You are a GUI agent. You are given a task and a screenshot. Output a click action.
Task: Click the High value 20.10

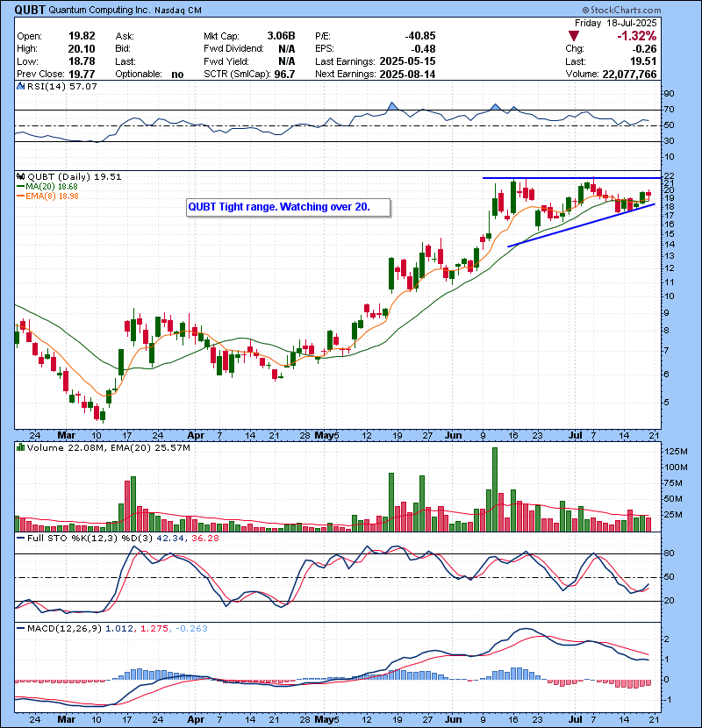82,49
